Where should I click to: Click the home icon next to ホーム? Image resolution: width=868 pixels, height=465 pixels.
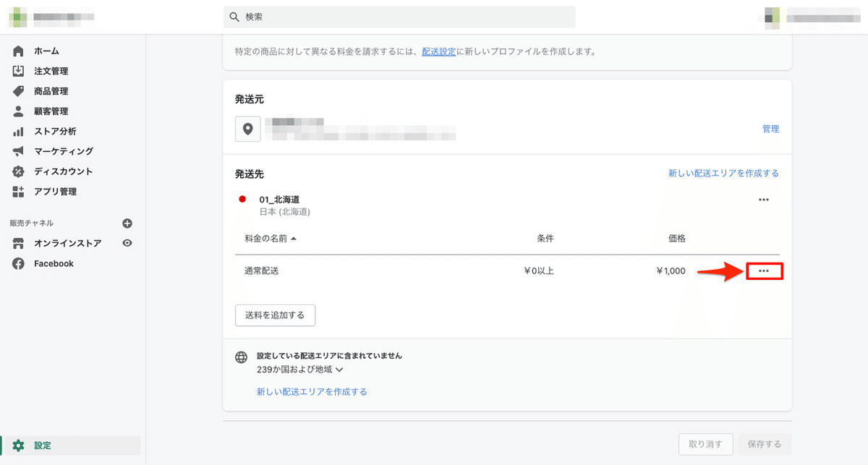19,51
